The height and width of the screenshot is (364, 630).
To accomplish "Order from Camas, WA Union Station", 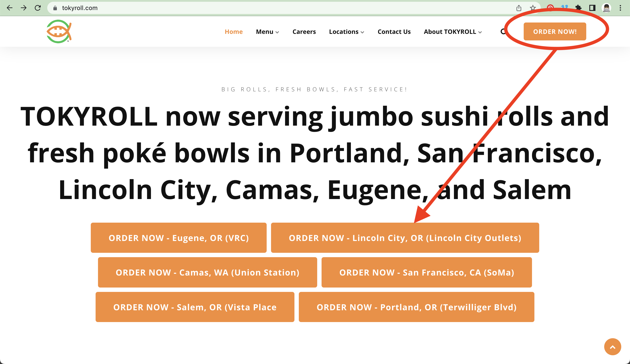I will (207, 272).
